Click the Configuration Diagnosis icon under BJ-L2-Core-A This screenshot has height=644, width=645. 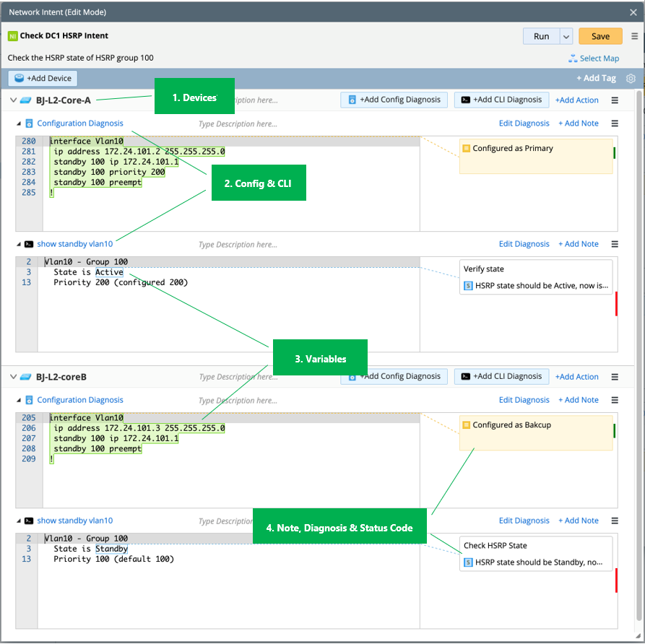click(29, 123)
